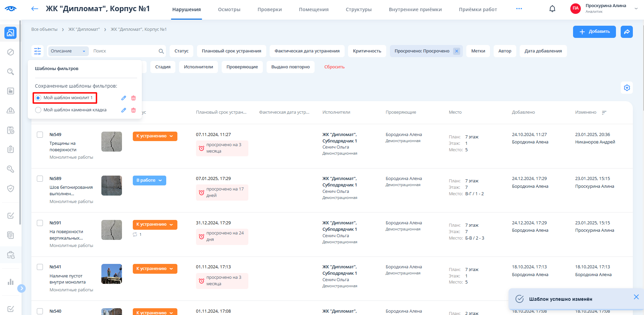Delete template 'Мой шаблон каменная кладка' trash icon

[x=133, y=110]
